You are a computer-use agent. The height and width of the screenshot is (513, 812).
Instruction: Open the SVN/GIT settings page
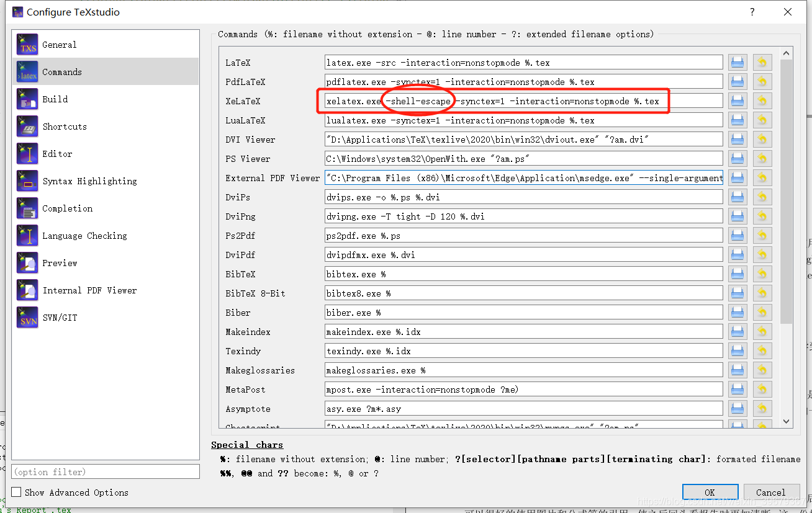(106, 318)
